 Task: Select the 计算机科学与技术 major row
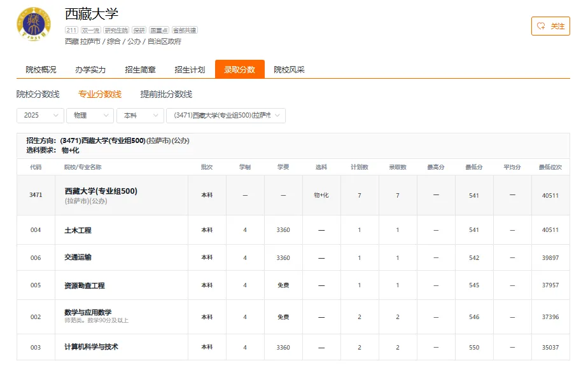pos(293,348)
